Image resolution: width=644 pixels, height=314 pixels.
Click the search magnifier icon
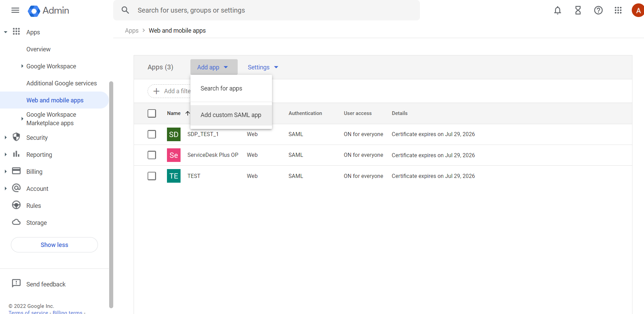click(125, 10)
